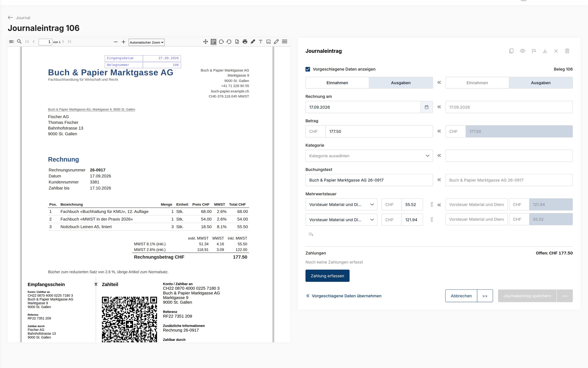Zoom out of the PDF with minus icon

(116, 42)
